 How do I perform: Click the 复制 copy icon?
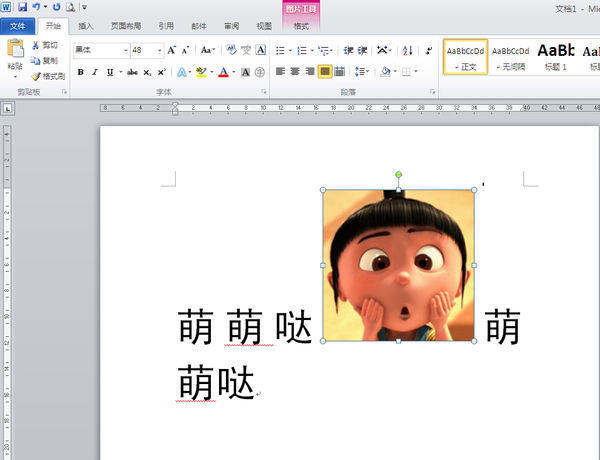tap(36, 60)
